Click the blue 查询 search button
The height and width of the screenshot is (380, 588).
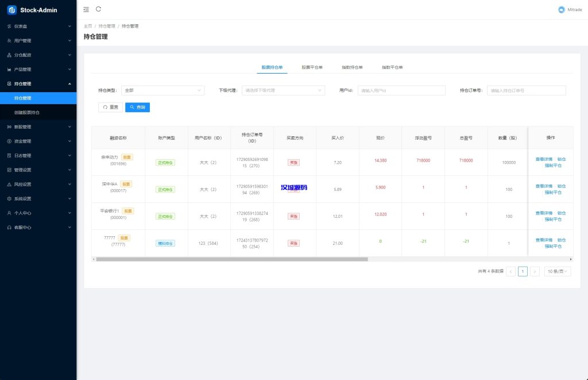click(137, 107)
